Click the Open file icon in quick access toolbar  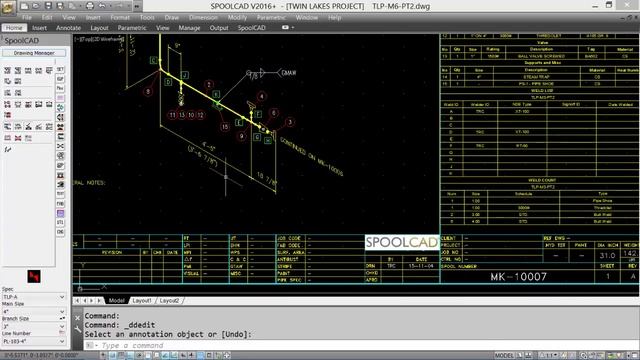[x=36, y=6]
